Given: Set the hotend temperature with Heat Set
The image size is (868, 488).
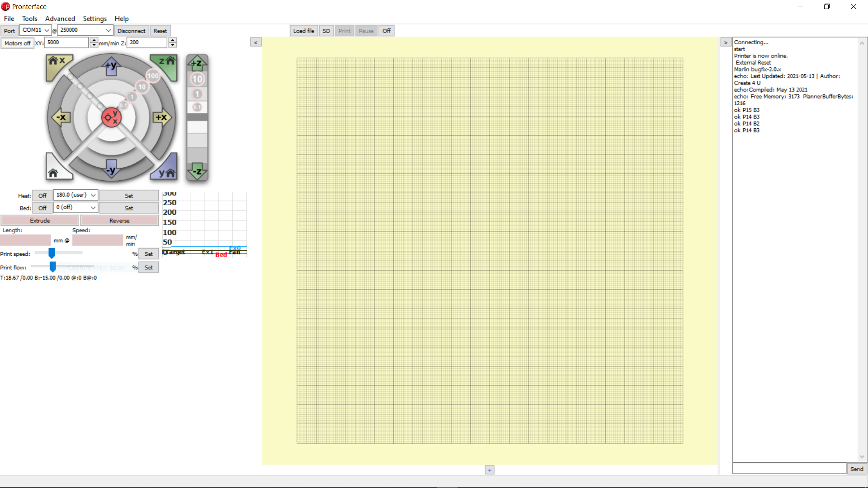Looking at the screenshot, I should pos(129,196).
